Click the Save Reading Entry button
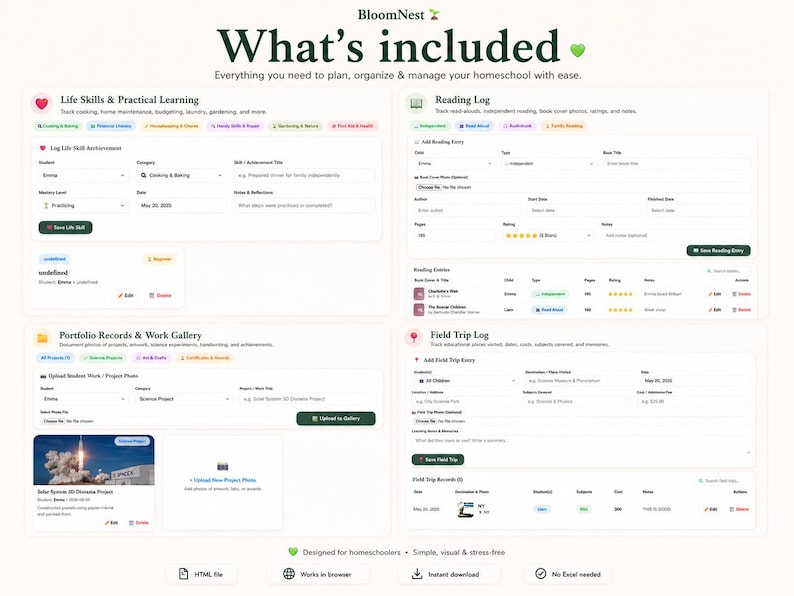This screenshot has height=596, width=794. [x=719, y=251]
